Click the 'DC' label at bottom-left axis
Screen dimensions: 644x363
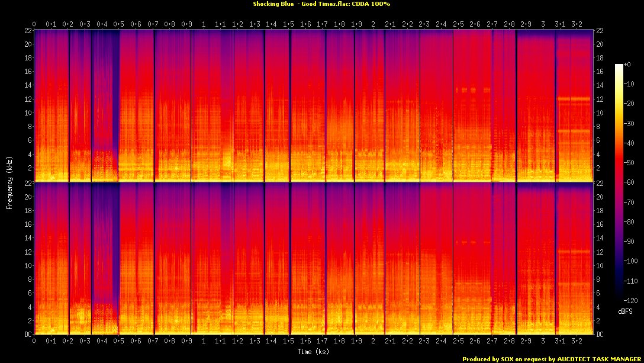pyautogui.click(x=27, y=335)
